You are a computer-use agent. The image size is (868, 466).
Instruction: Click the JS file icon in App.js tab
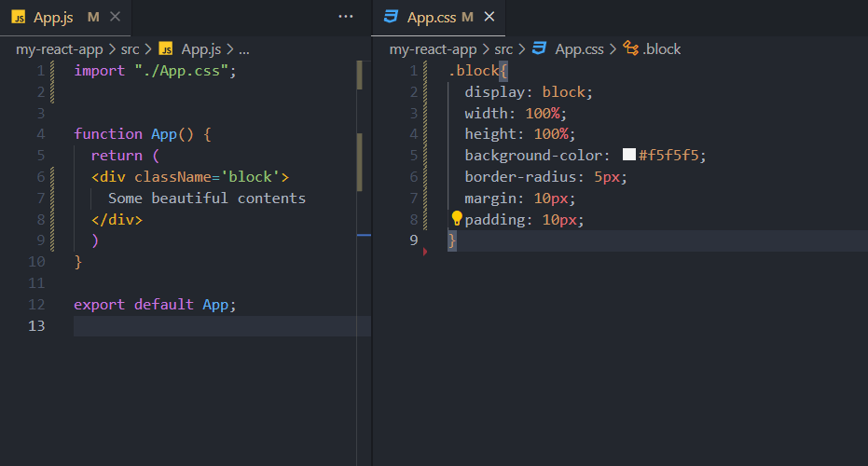tap(18, 17)
